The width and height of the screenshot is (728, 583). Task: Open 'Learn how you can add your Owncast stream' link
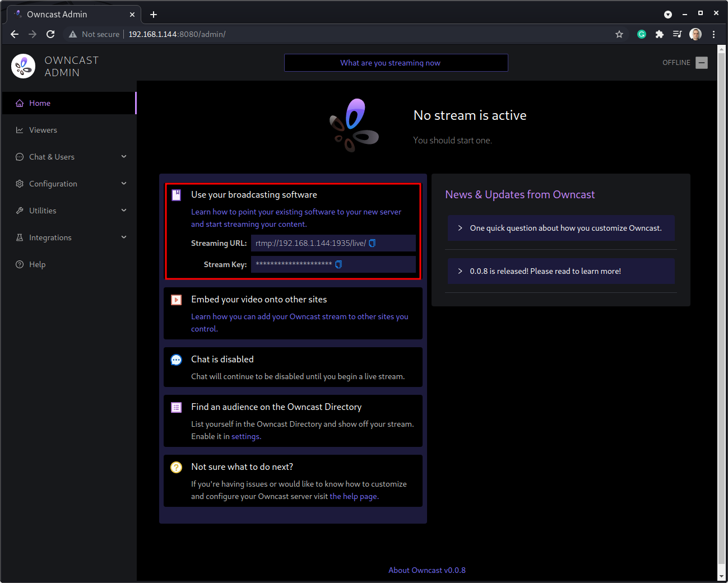point(300,323)
